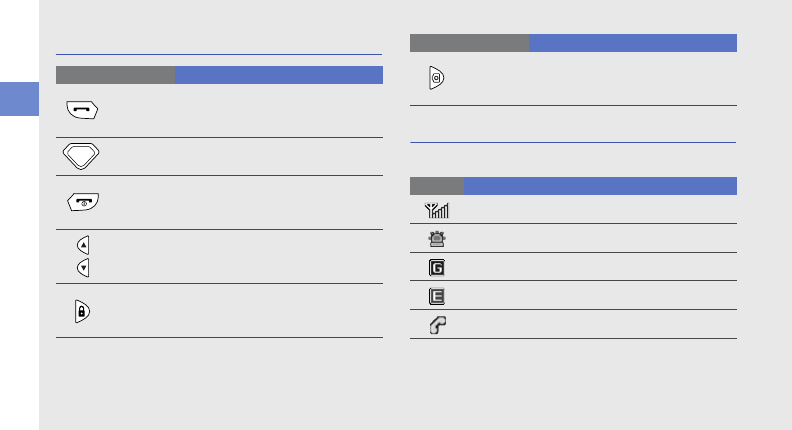The height and width of the screenshot is (430, 792).
Task: Click the lock key icon
Action: tap(83, 311)
